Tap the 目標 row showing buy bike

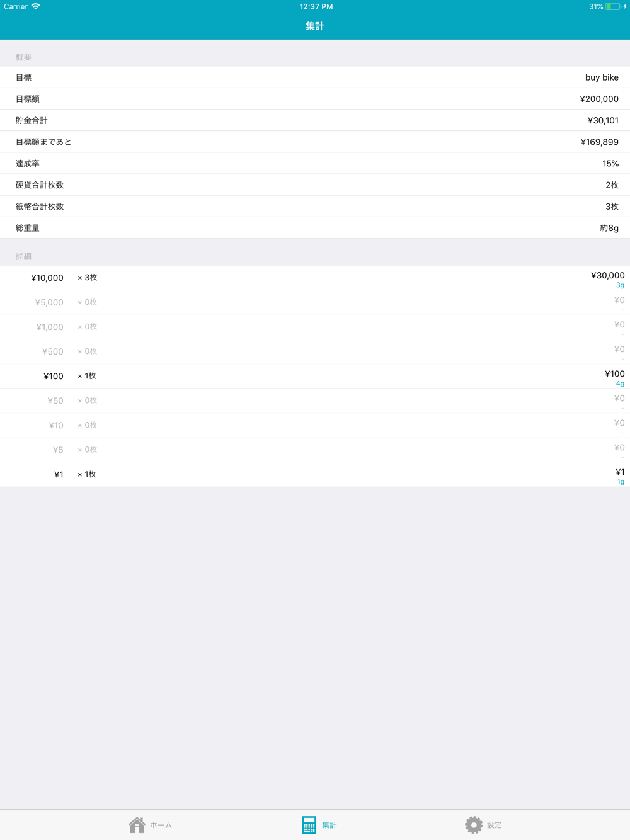point(315,77)
